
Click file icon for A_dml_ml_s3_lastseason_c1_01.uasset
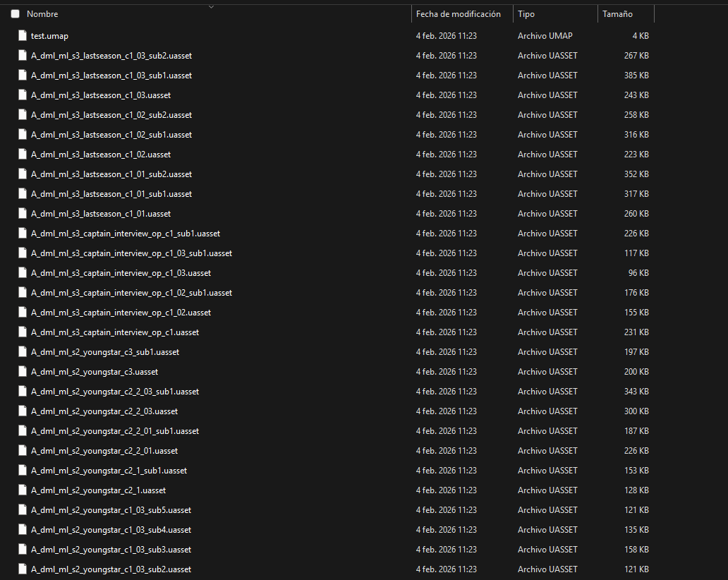click(23, 214)
